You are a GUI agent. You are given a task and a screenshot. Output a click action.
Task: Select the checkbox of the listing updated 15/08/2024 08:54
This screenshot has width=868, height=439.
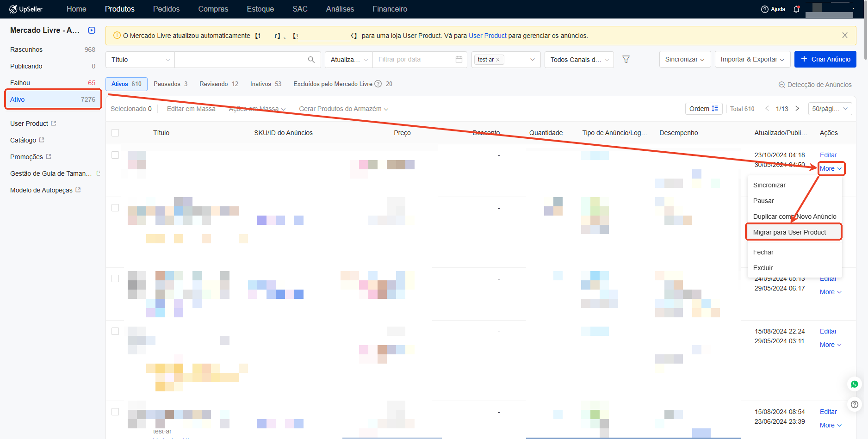click(115, 412)
